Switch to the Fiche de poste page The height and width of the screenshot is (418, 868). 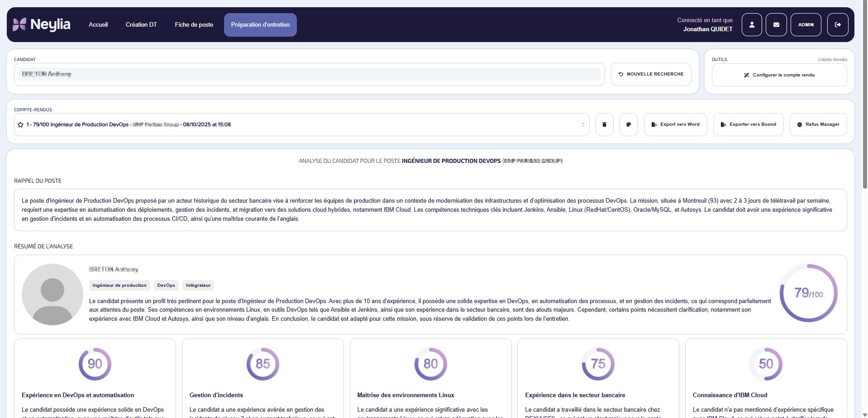tap(194, 25)
